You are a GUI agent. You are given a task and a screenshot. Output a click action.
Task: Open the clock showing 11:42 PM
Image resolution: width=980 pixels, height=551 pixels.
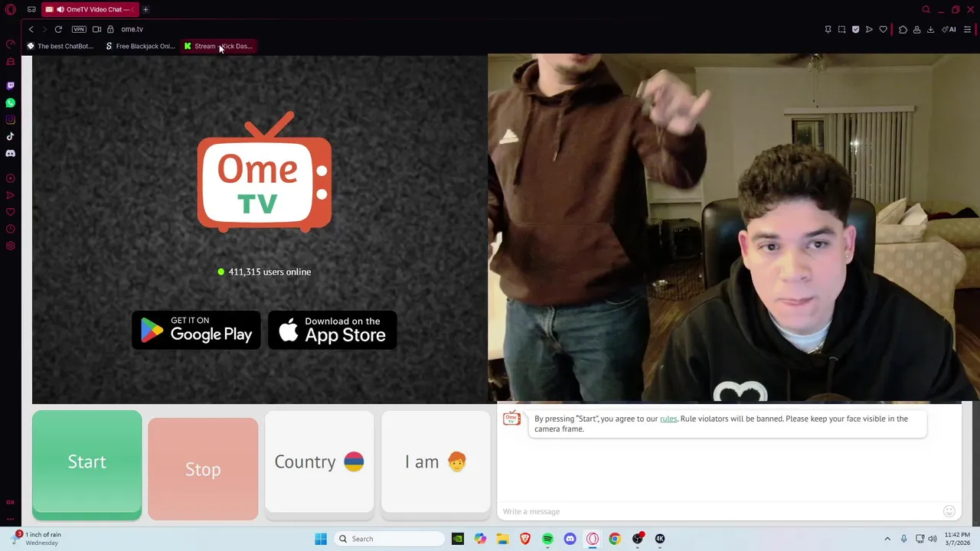(x=958, y=539)
